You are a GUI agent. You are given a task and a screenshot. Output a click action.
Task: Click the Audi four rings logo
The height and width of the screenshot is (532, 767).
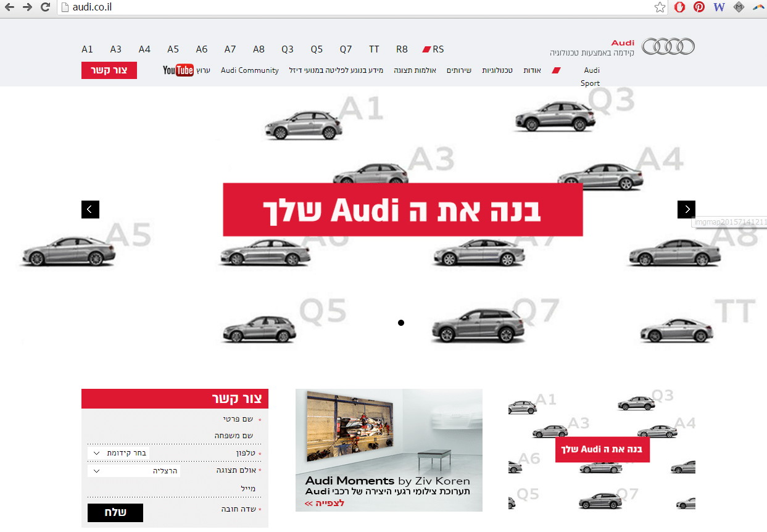(668, 46)
